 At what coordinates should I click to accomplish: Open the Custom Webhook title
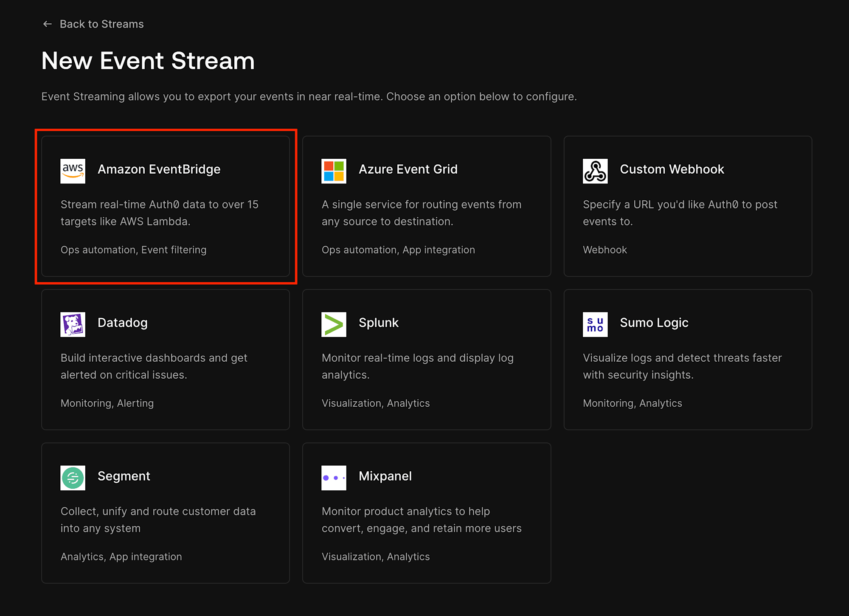pos(672,169)
